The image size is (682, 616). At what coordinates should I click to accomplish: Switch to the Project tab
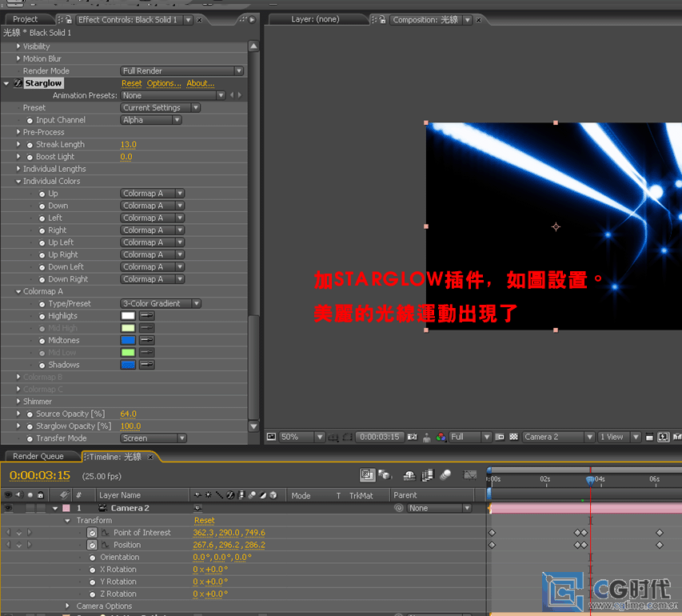[x=26, y=19]
